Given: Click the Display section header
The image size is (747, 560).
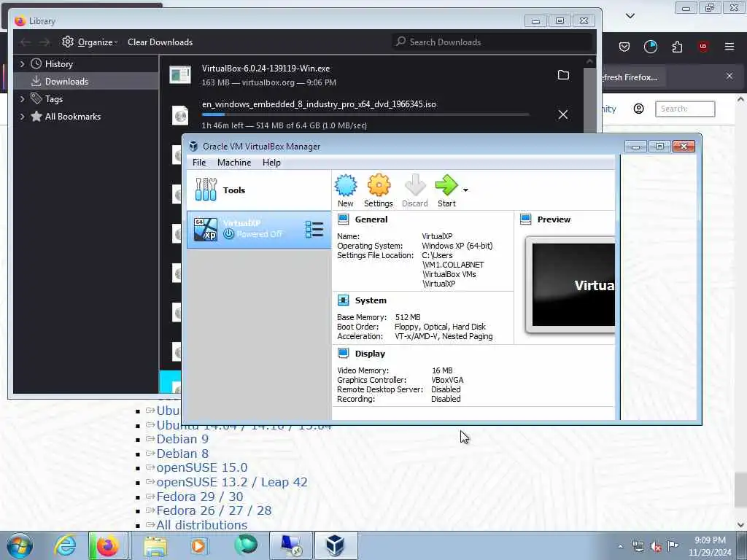Looking at the screenshot, I should coord(370,354).
